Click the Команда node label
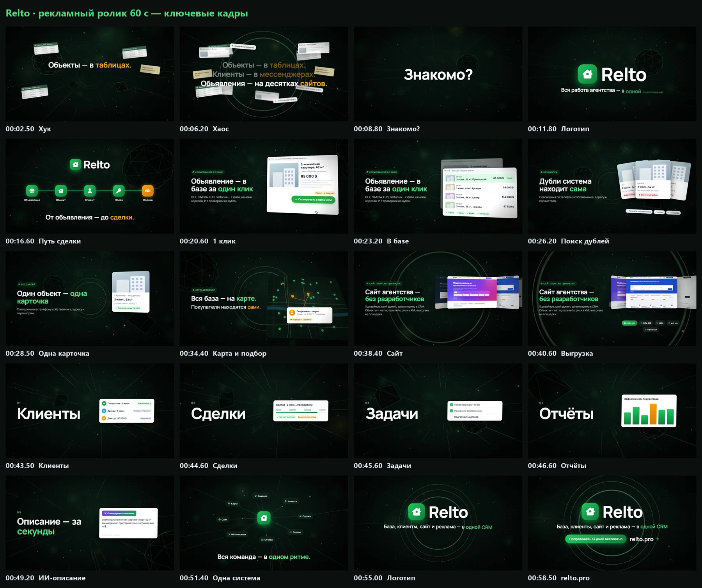 pos(261,496)
